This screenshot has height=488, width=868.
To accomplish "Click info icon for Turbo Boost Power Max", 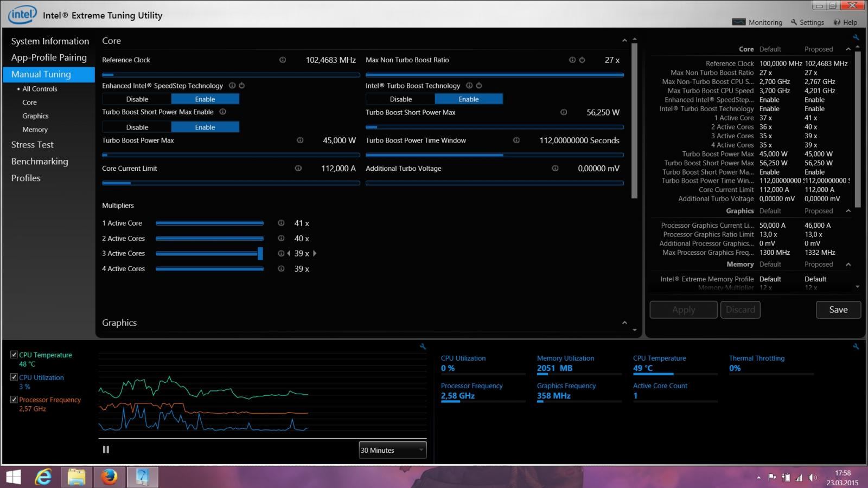I will (x=300, y=140).
